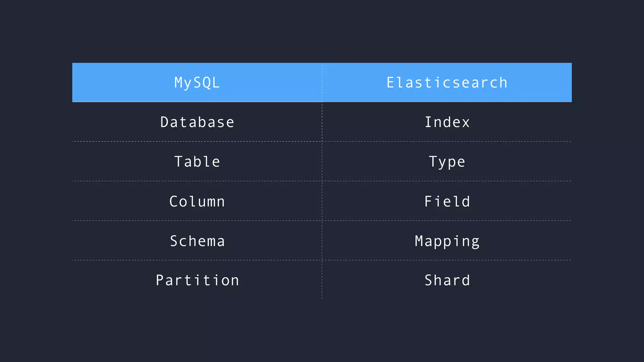The height and width of the screenshot is (362, 644).
Task: Click the Schema cell
Action: (x=197, y=241)
